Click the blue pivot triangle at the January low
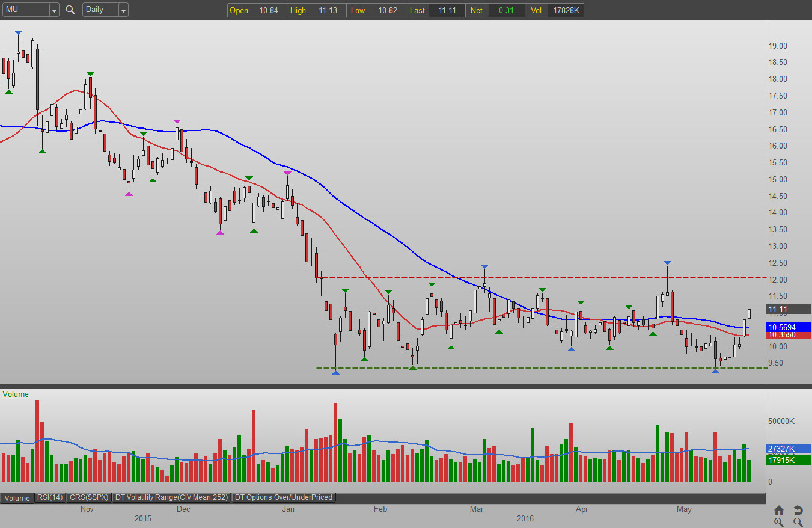The height and width of the screenshot is (528, 812). (x=335, y=373)
